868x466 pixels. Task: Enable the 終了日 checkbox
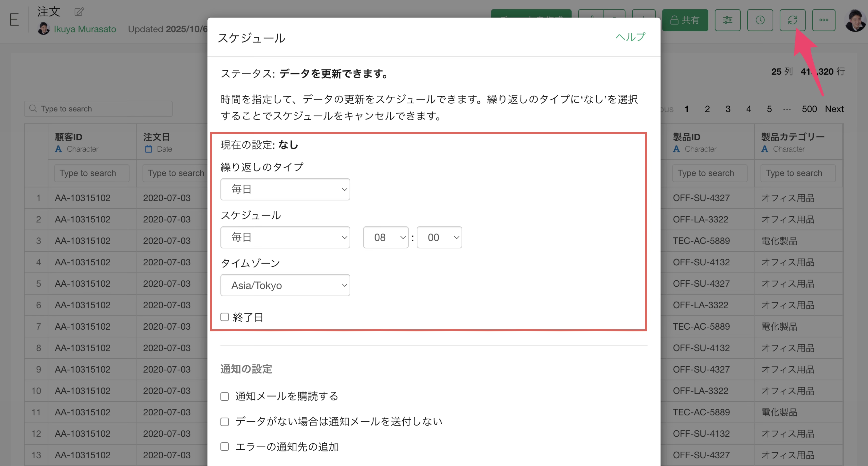224,317
